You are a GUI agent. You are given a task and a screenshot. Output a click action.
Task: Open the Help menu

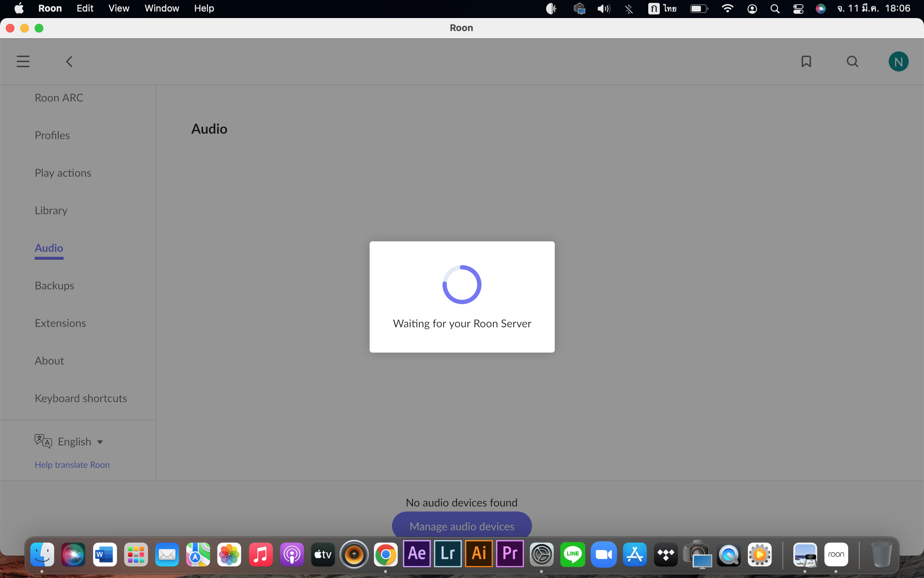204,8
